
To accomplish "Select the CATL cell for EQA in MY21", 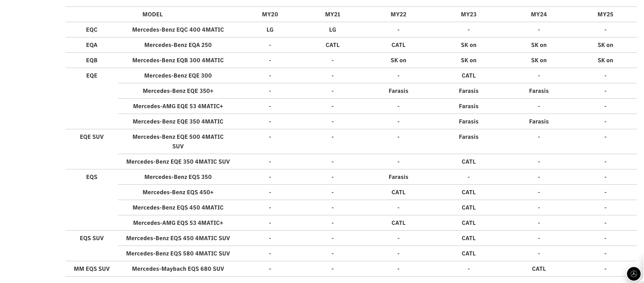I will 333,45.
